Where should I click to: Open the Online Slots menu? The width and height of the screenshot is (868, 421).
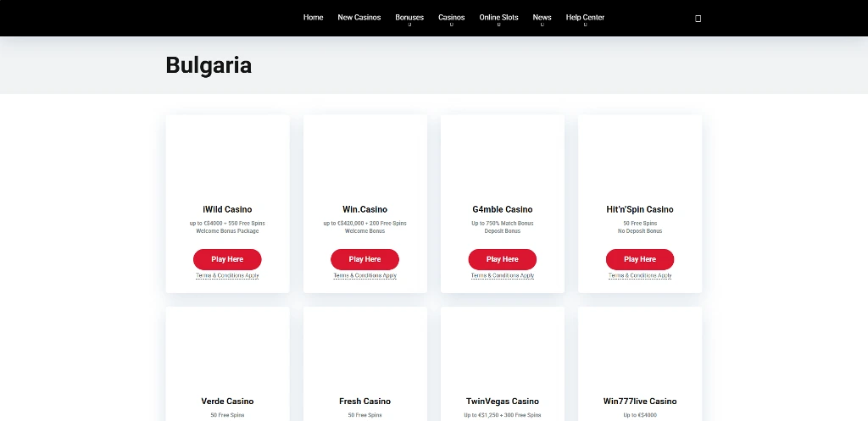pos(498,17)
